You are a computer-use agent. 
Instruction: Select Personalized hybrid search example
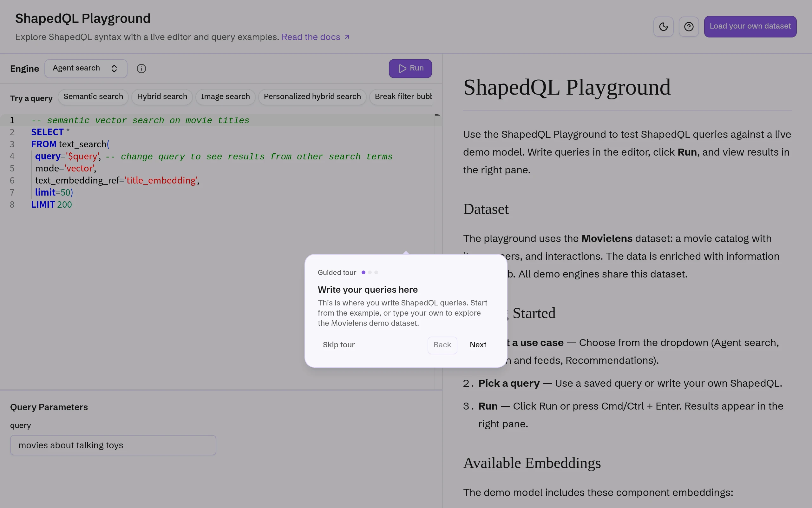[x=312, y=97]
